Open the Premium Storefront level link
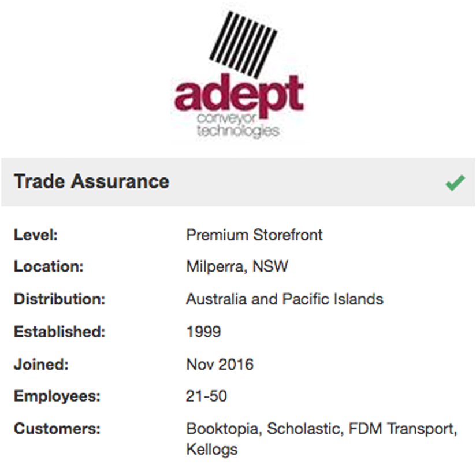The height and width of the screenshot is (468, 476). click(x=254, y=235)
